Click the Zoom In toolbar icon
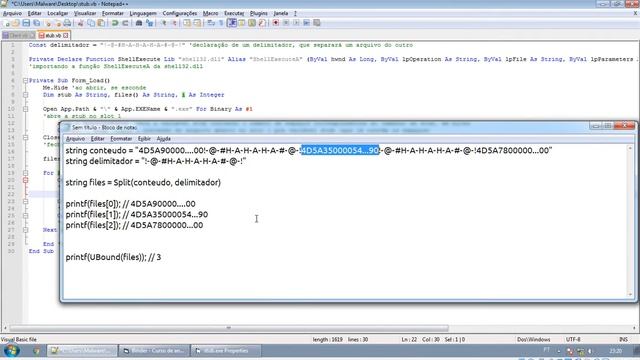Screen dimensions: 640x360 164,23
